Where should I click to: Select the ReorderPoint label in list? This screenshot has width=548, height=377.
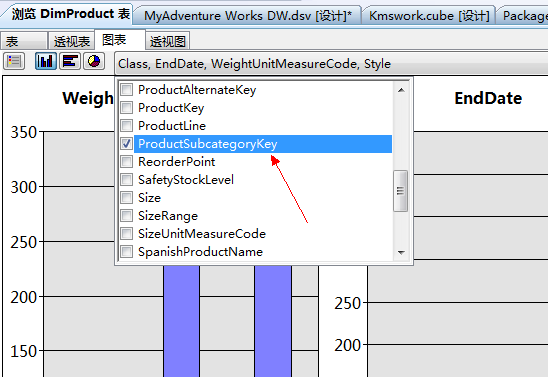pos(176,162)
